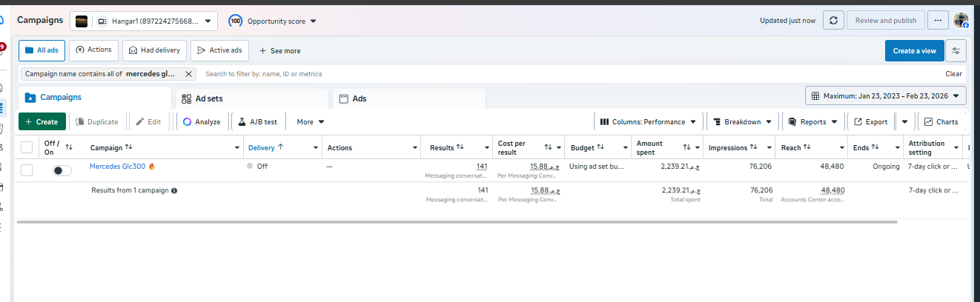
Task: Click the green Create button
Action: click(x=42, y=121)
